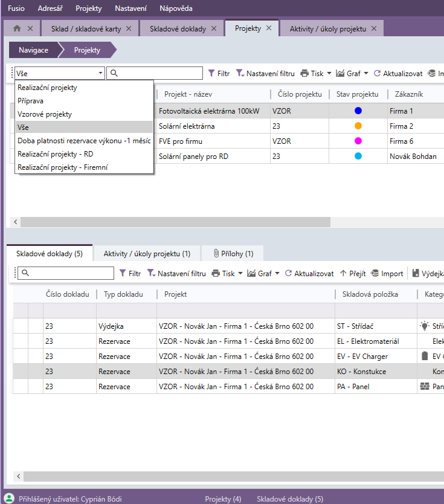Select 'Realizační projekty' from dropdown list
Image resolution: width=444 pixels, height=504 pixels.
coord(47,88)
